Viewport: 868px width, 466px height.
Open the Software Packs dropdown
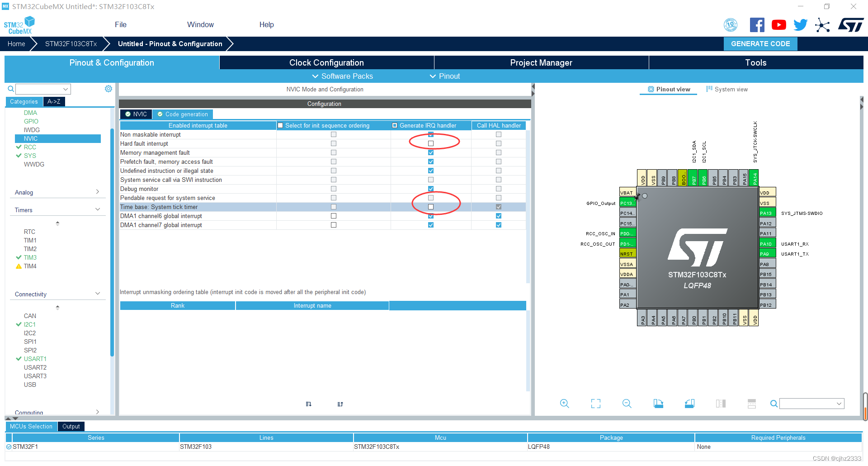coord(343,76)
